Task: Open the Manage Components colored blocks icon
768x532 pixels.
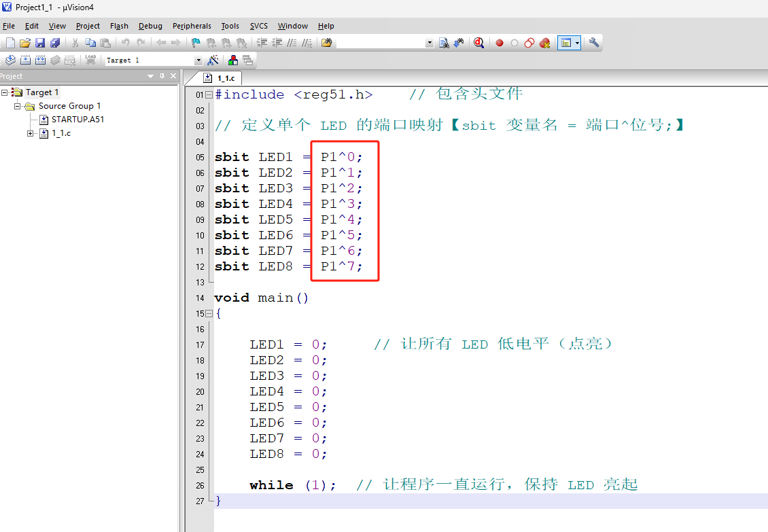Action: (233, 60)
